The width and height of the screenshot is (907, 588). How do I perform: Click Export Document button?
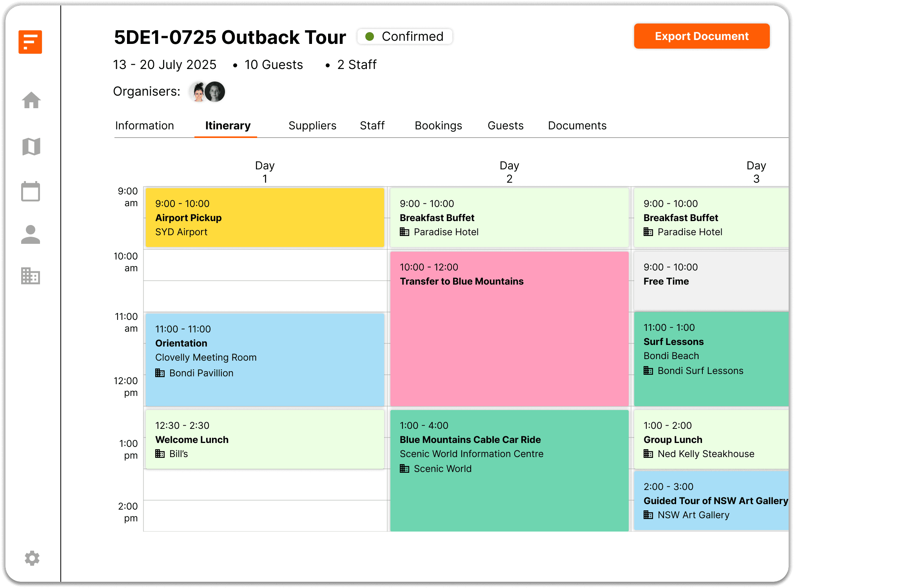click(702, 36)
